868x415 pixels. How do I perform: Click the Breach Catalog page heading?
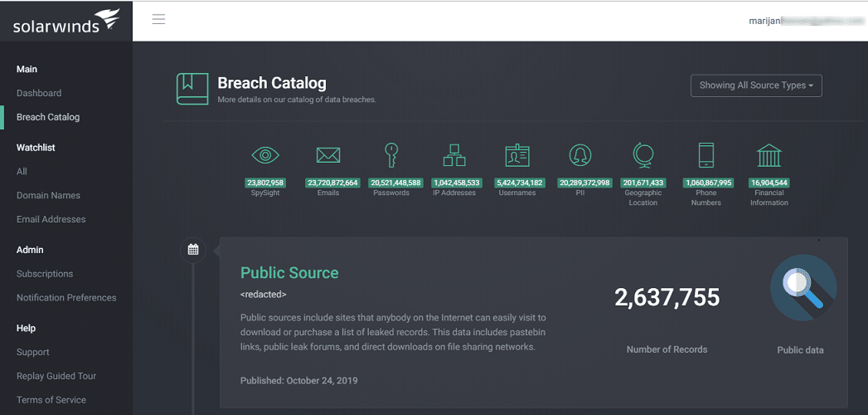pos(272,83)
